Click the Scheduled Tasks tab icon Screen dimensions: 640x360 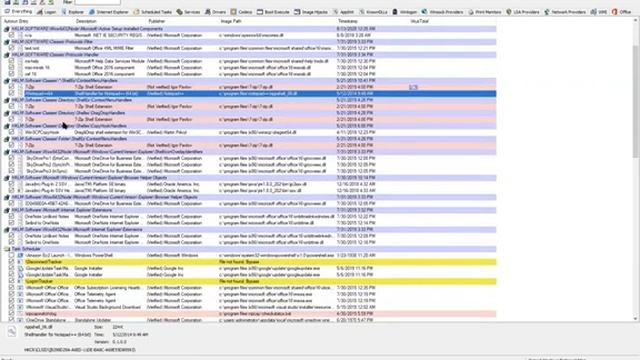(x=136, y=12)
